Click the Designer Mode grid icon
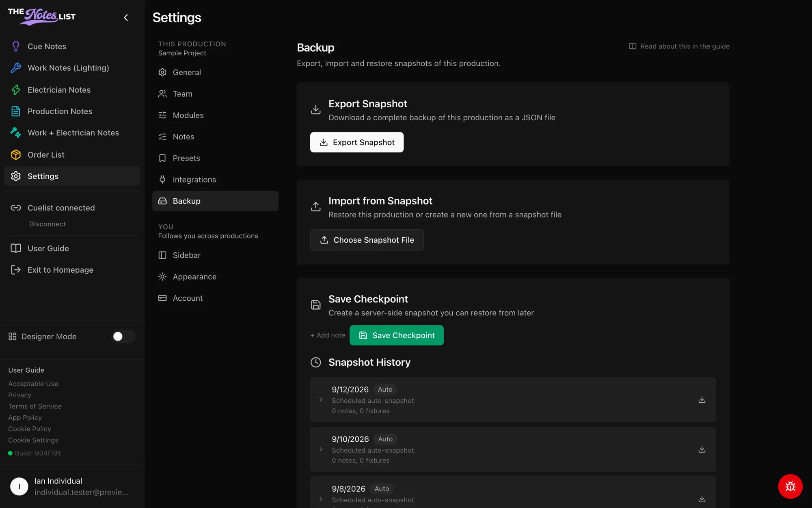This screenshot has width=812, height=508. 13,336
